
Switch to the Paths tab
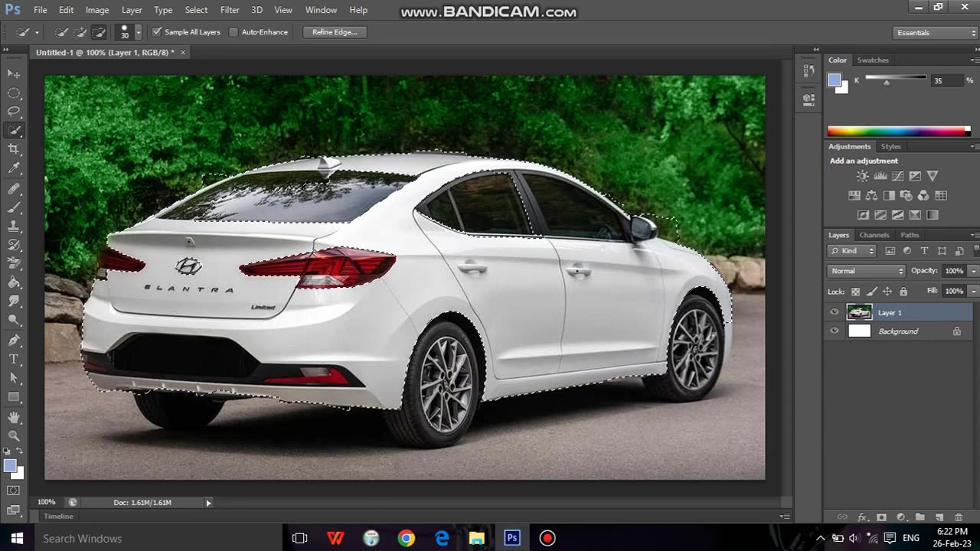pos(910,235)
